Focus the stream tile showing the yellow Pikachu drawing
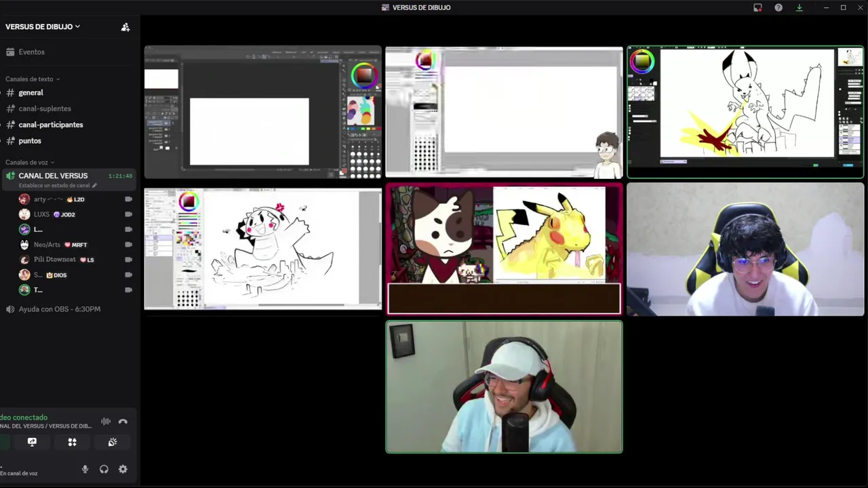Screen dimensions: 868x488 504,249
